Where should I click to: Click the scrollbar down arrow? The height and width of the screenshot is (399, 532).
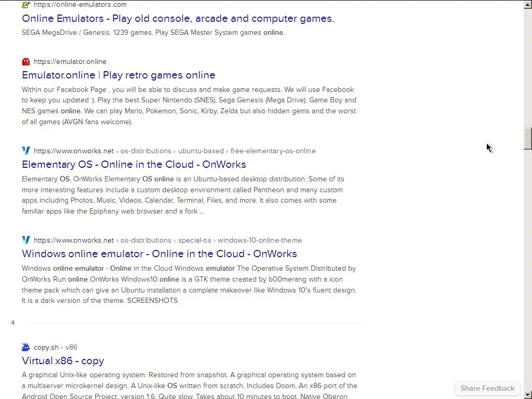click(528, 395)
